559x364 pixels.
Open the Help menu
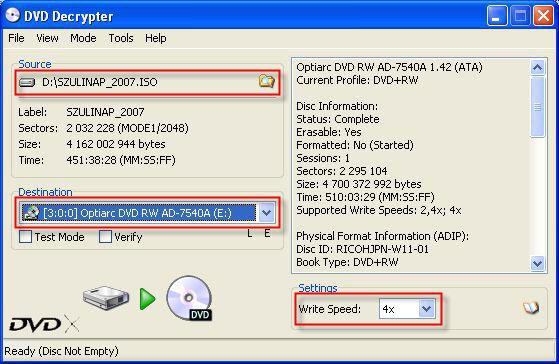tap(155, 38)
